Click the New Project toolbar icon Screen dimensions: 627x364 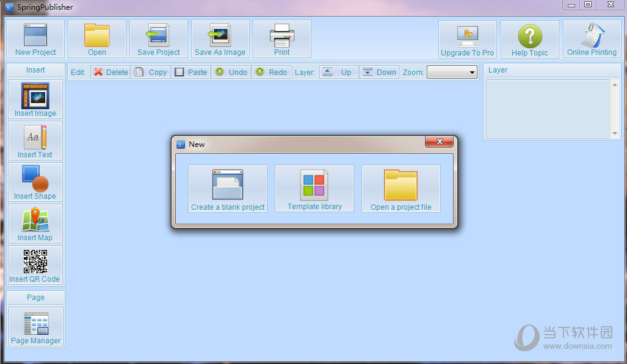[x=35, y=39]
